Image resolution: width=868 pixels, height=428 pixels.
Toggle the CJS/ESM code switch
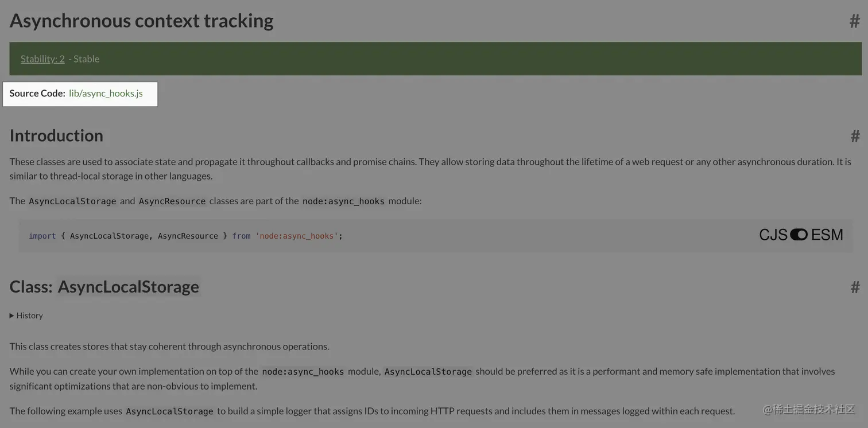coord(799,234)
